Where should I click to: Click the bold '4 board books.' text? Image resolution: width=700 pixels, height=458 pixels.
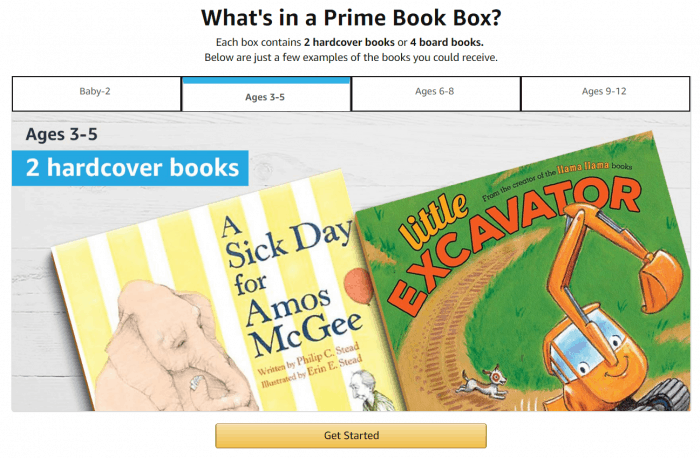447,42
